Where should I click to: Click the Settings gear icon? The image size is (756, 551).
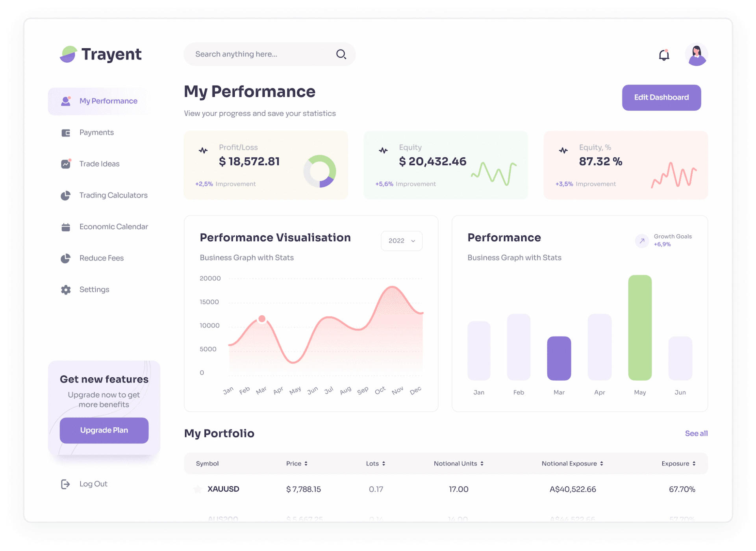(67, 289)
